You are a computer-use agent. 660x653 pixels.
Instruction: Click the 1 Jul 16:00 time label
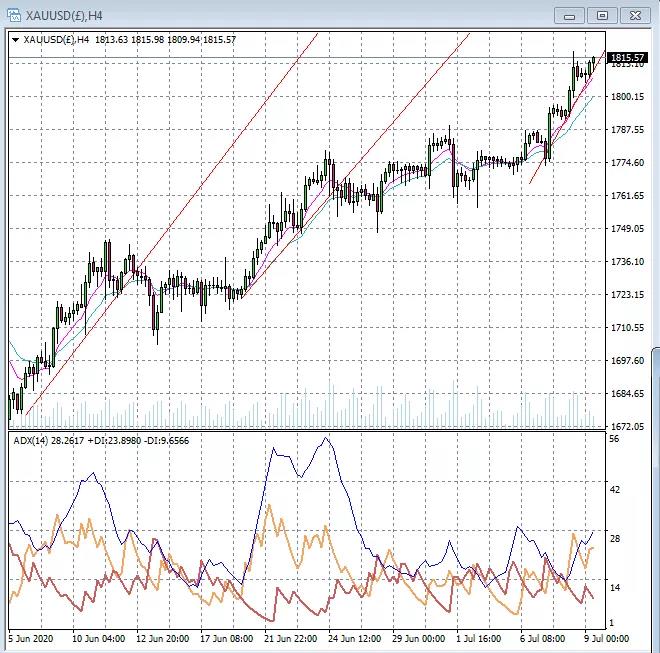click(479, 639)
